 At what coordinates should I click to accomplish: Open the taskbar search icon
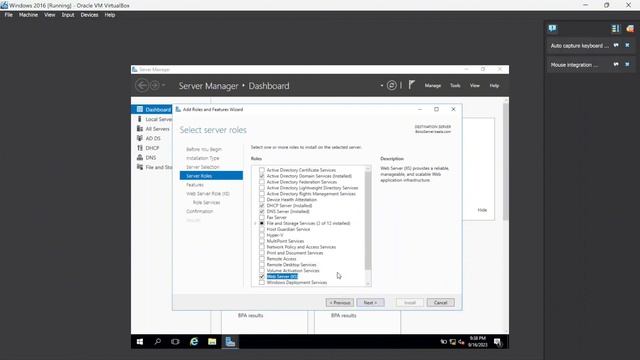coord(158,342)
